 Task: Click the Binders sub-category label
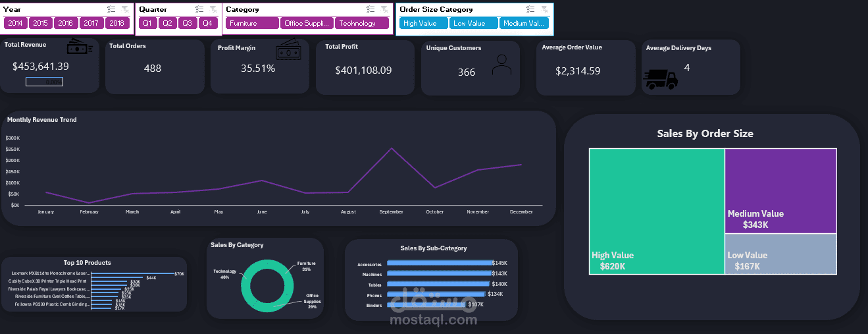point(374,306)
